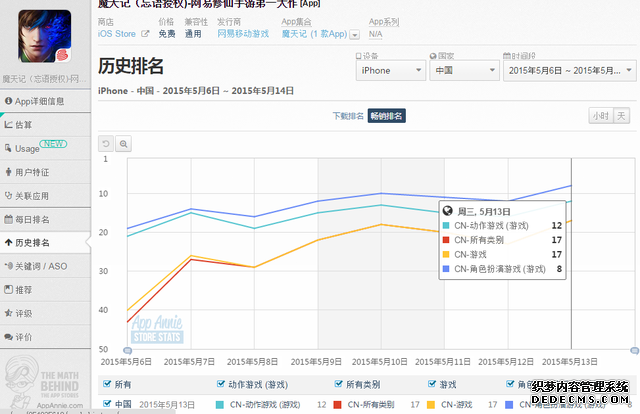This screenshot has width=640, height=414.
Task: Open the iPhone device dropdown
Action: click(x=391, y=70)
